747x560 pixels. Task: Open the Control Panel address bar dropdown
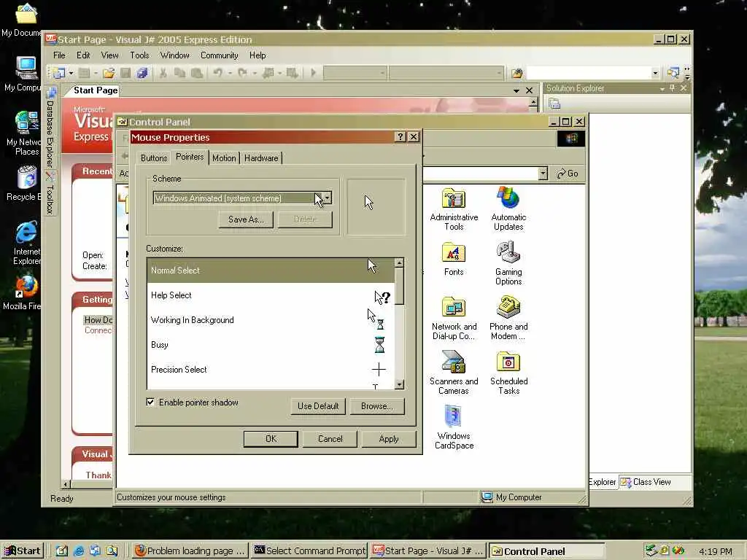[543, 174]
